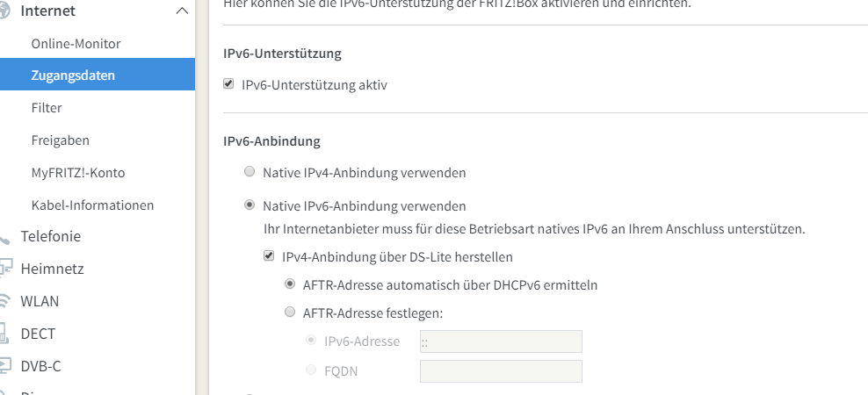
Task: Click the DVB-C monitor icon
Action: pyautogui.click(x=4, y=366)
